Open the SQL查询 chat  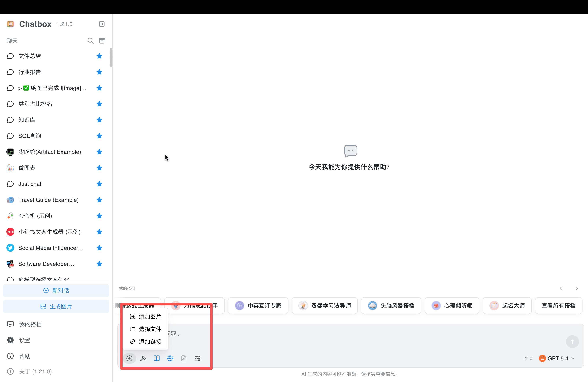click(x=56, y=136)
